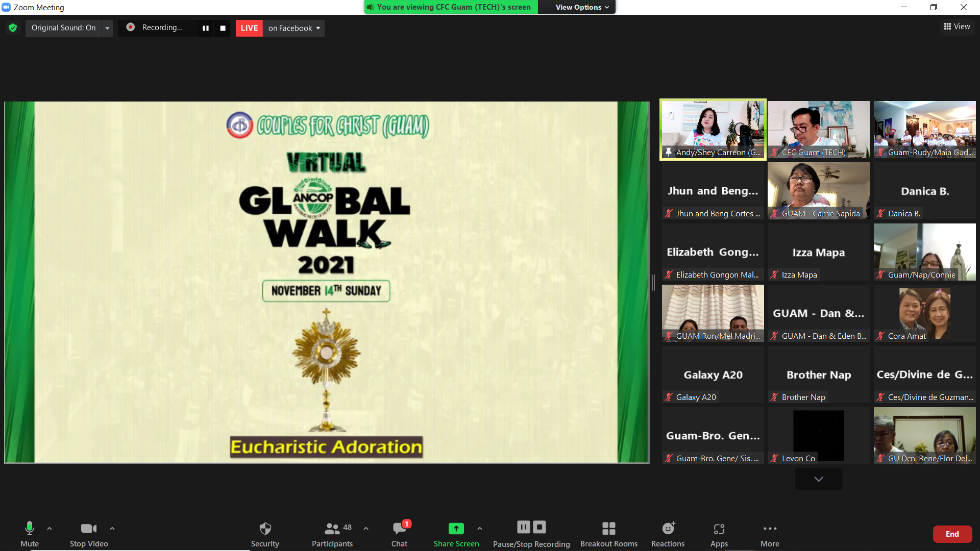This screenshot has width=980, height=551.
Task: Select GUAM Ron/Mel Madri video tile
Action: [713, 313]
